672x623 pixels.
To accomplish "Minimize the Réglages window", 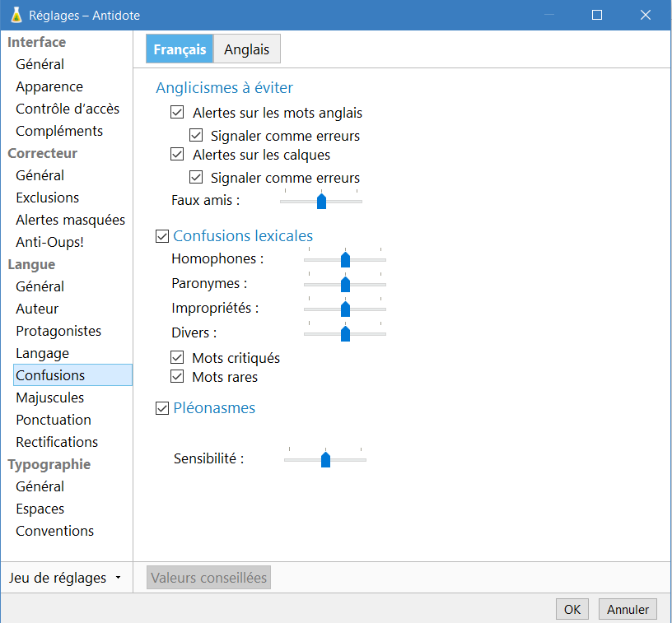I will 549,15.
